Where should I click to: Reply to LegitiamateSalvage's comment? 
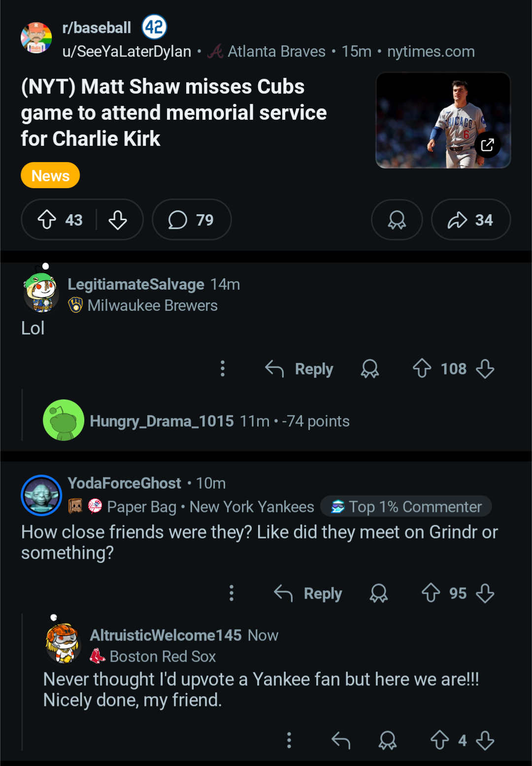coord(299,368)
